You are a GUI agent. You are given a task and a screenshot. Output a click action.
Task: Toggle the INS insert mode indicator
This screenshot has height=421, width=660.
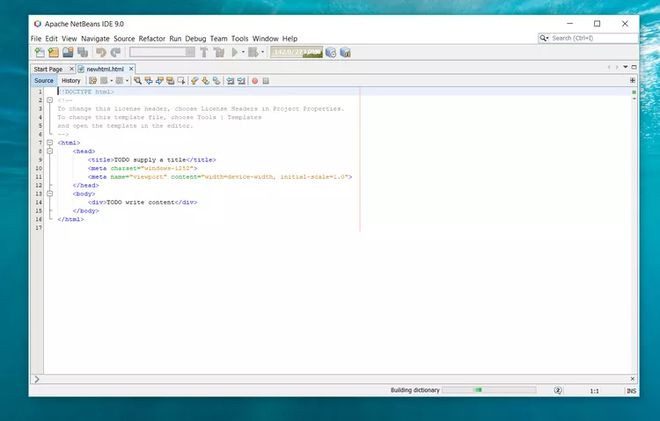(x=631, y=391)
